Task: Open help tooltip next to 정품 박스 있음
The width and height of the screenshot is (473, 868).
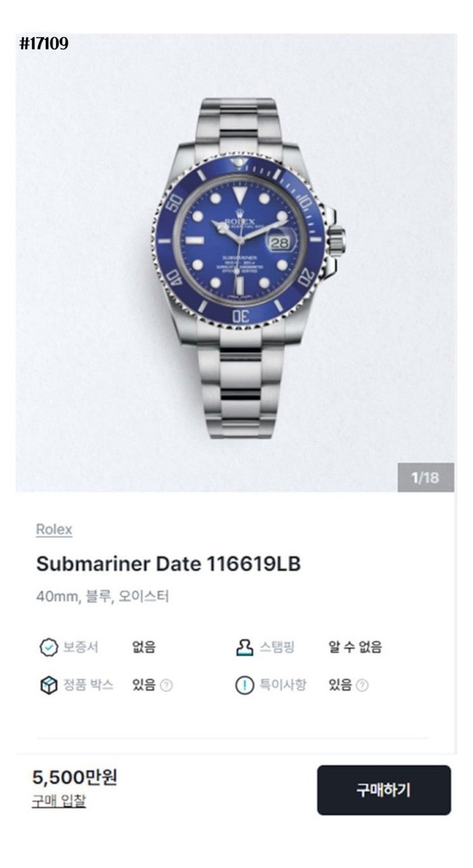Action: [166, 685]
